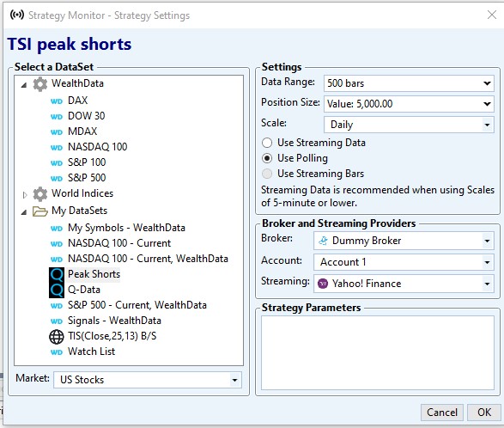The image size is (504, 428).
Task: Expand the World Indices tree node
Action: tap(25, 195)
